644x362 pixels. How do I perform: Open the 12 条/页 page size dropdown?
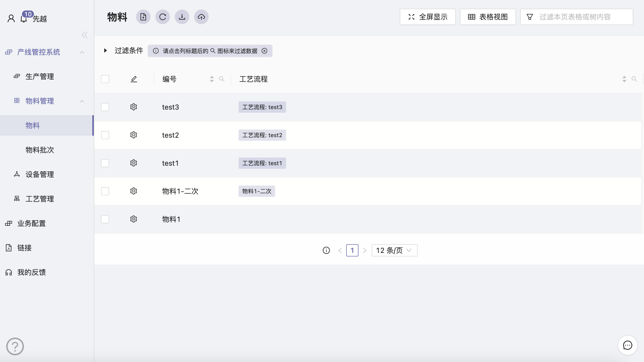coord(394,250)
